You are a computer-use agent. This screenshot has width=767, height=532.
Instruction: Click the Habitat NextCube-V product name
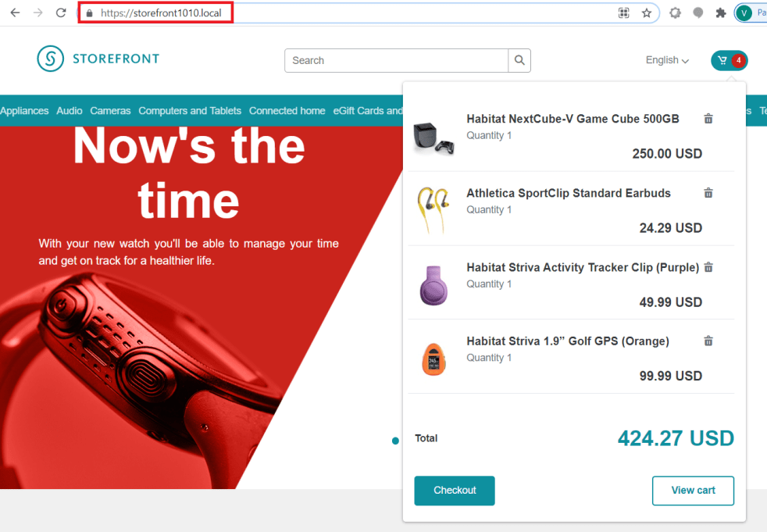(573, 119)
